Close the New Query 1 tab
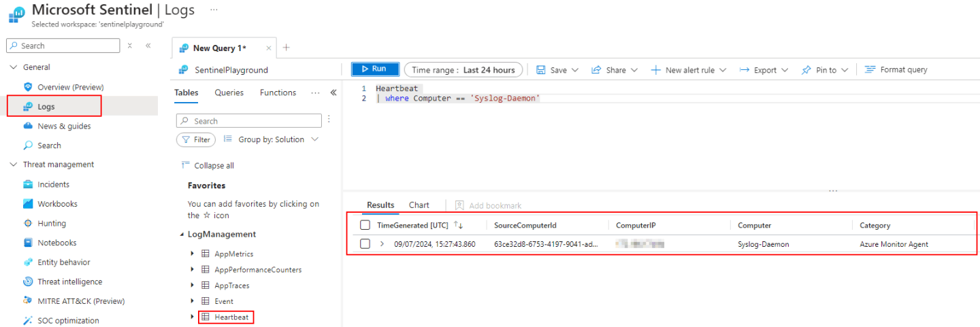Viewport: 980px width, 327px height. pyautogui.click(x=269, y=48)
